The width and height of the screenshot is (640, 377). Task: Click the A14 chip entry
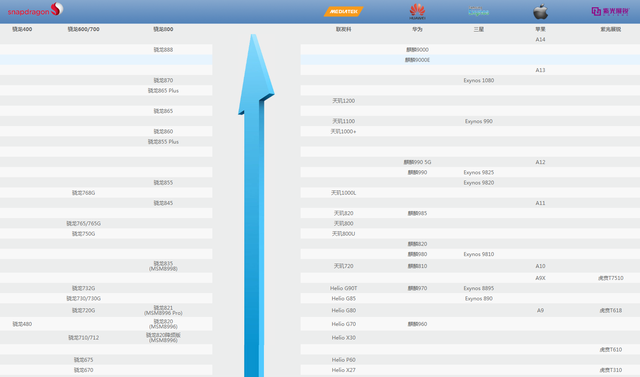540,40
